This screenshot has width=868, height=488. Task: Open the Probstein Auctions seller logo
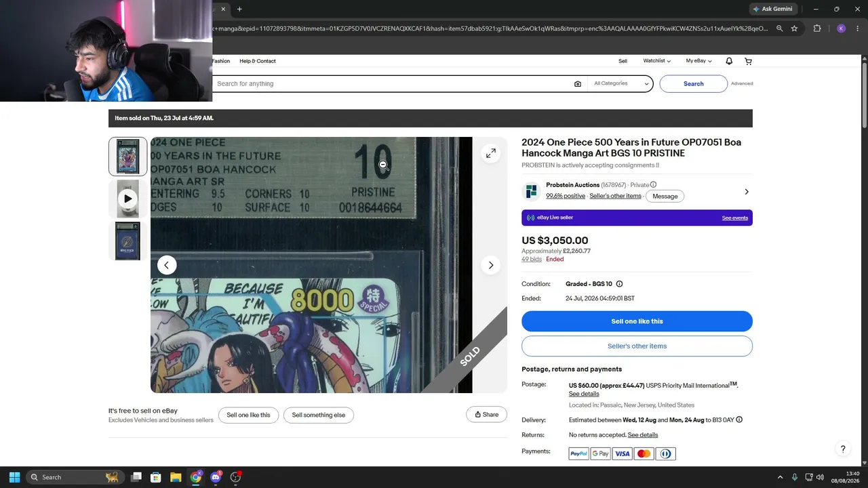[531, 191]
